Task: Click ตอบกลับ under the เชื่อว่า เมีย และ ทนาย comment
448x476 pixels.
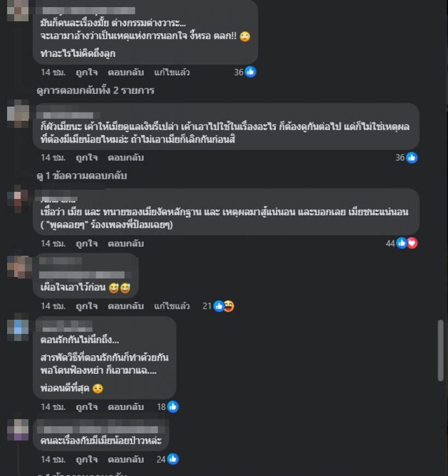Action: [126, 243]
